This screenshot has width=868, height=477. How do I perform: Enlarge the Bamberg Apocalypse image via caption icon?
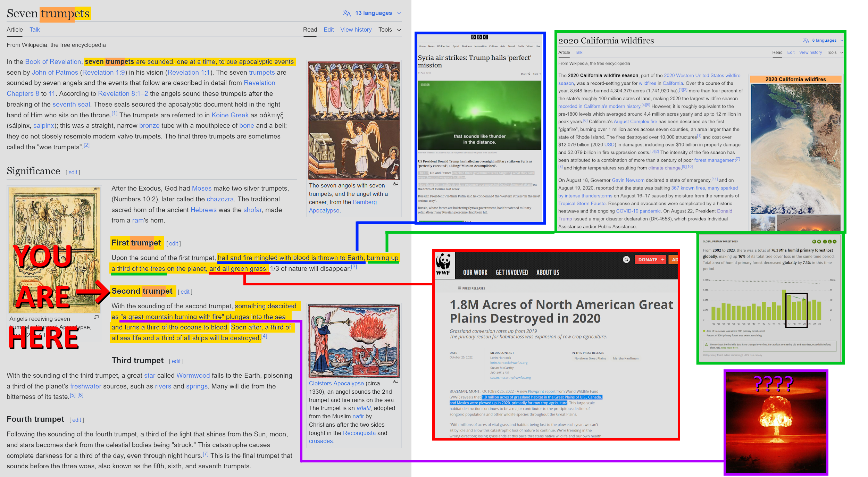point(395,184)
